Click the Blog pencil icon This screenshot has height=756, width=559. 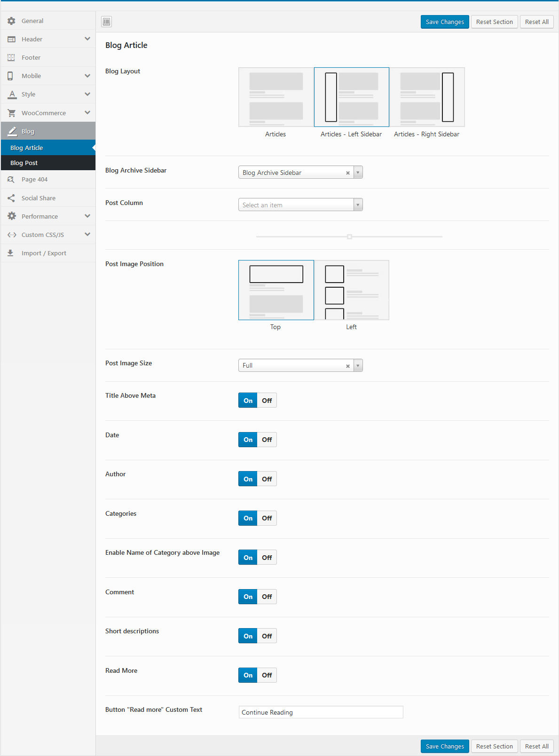12,131
